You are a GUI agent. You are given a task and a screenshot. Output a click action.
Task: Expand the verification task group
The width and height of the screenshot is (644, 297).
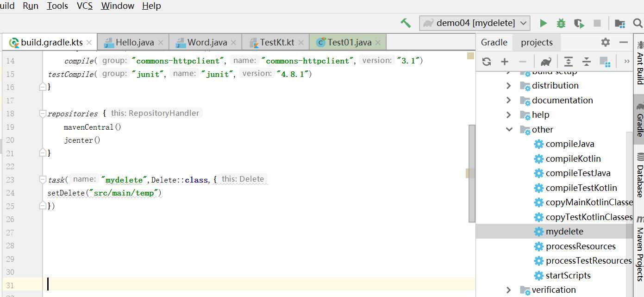(x=508, y=290)
